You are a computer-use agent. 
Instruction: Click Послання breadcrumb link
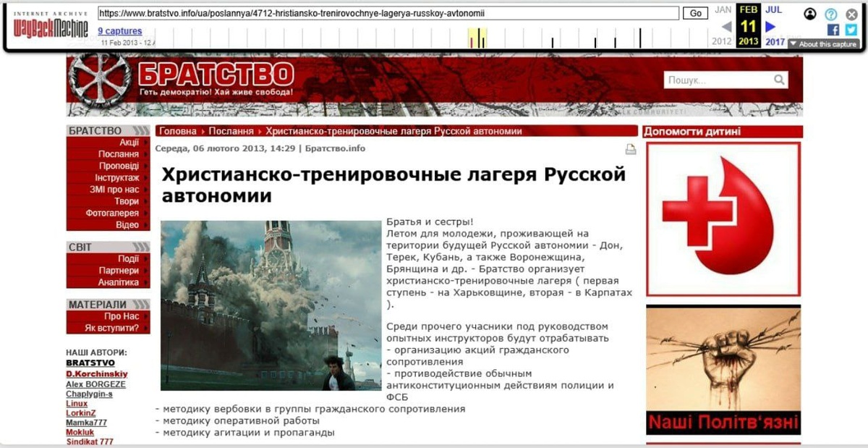coord(231,132)
